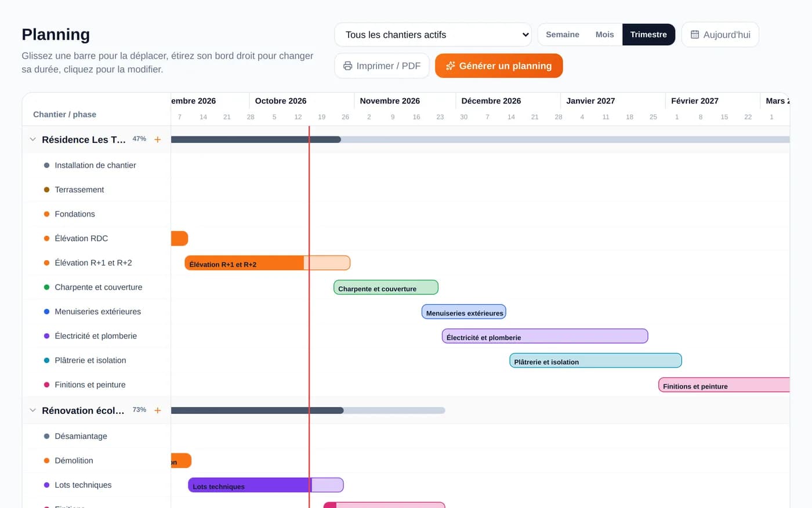Select Charpente et couverture in phase list
812x508 pixels.
coord(96,287)
